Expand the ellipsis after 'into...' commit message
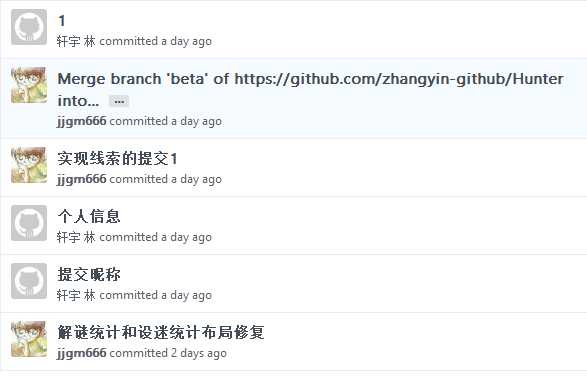This screenshot has width=587, height=377. [x=119, y=101]
